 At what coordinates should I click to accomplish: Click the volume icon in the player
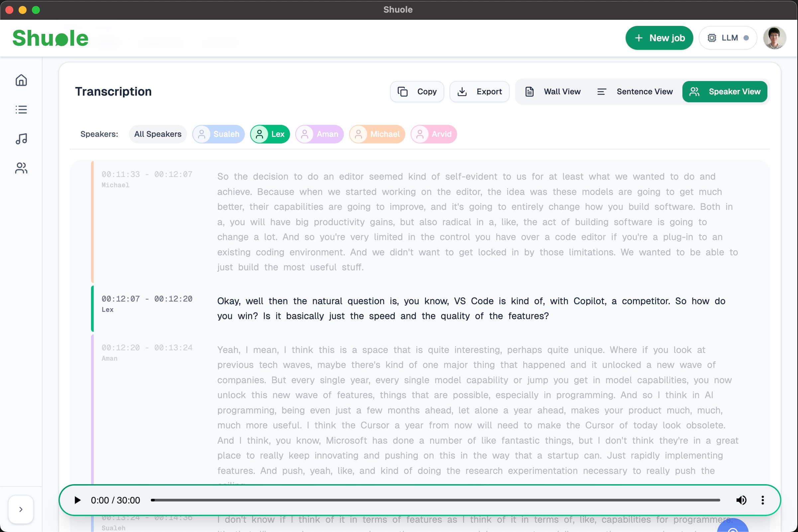click(x=741, y=500)
